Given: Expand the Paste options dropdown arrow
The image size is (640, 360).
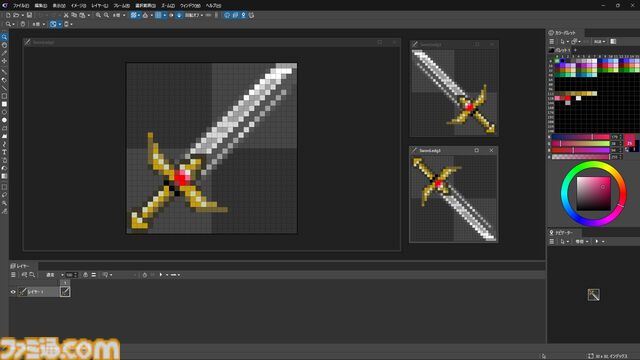Looking at the screenshot, I should [88, 15].
